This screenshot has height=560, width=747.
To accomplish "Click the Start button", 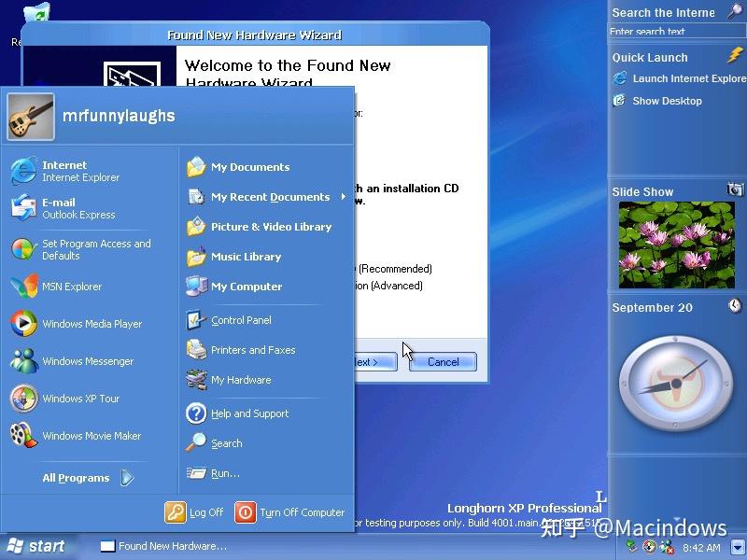I will click(37, 546).
